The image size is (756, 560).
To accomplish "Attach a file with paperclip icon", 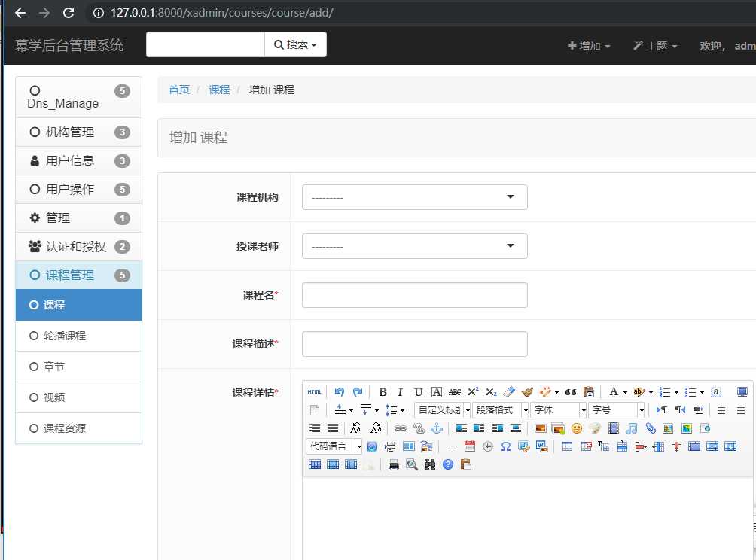I will [x=651, y=428].
